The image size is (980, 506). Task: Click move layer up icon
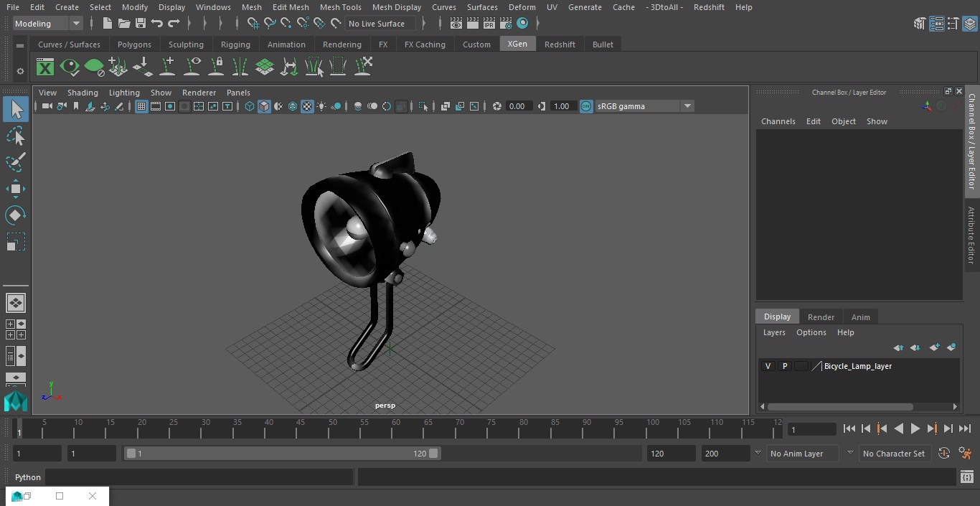tap(898, 347)
